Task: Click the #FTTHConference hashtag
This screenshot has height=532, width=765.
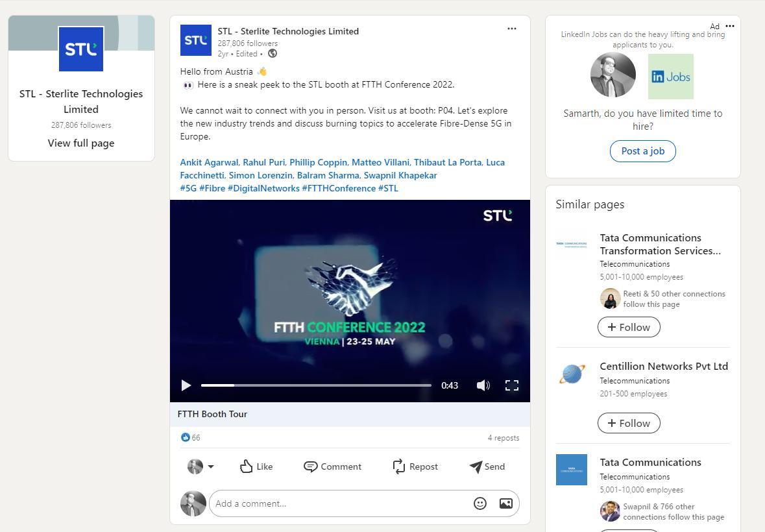Action: pos(339,188)
